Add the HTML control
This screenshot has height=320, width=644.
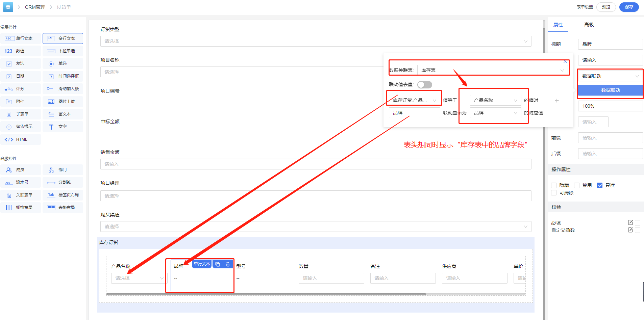pos(21,139)
